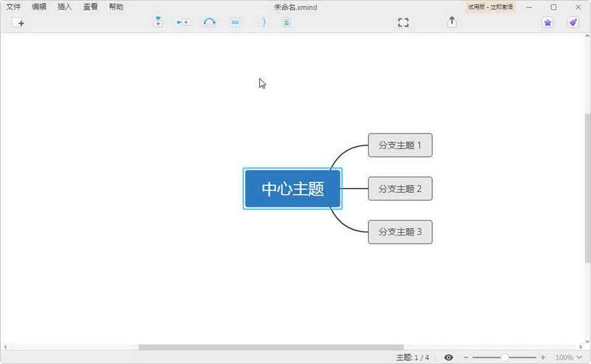Add a boundary around topic
591x364 pixels.
[235, 22]
